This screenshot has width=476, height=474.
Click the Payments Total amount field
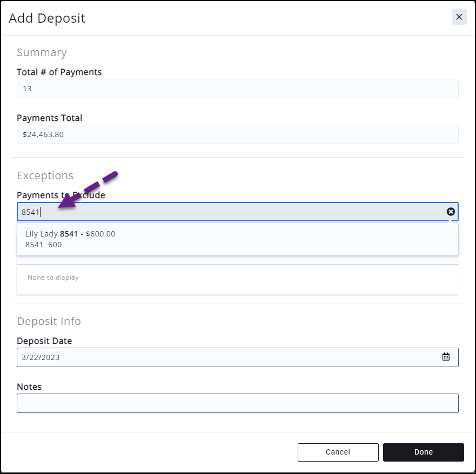click(237, 134)
